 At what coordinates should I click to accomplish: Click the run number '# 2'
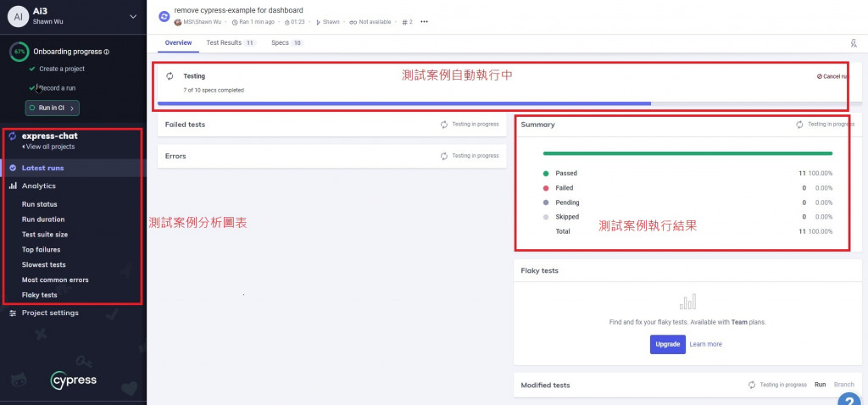coord(408,22)
